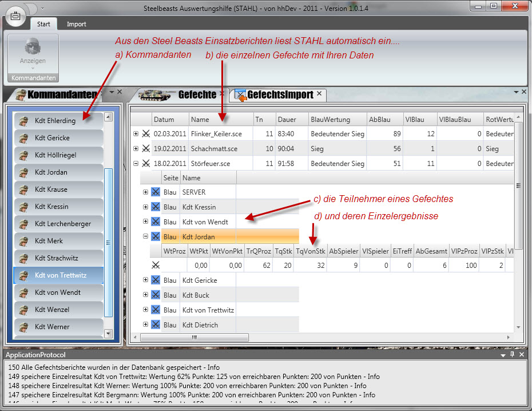Click the blue icon beside Kdt Dietrich row
Image resolution: width=532 pixels, height=411 pixels.
click(155, 325)
